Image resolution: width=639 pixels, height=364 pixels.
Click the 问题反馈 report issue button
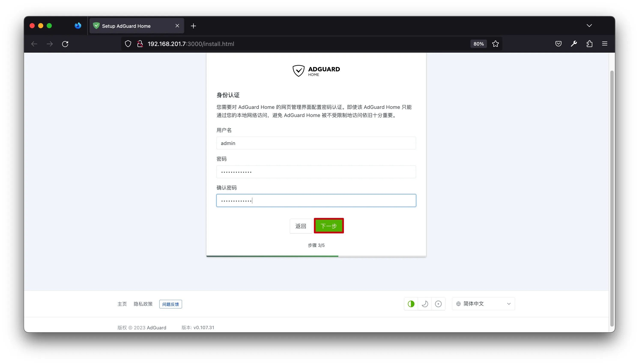tap(170, 304)
